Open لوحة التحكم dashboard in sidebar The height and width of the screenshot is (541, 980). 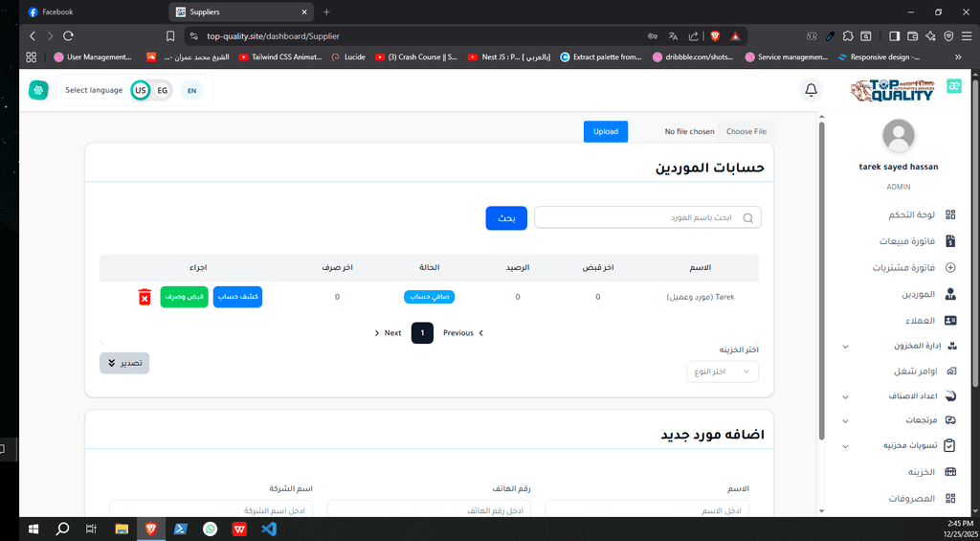(x=922, y=215)
